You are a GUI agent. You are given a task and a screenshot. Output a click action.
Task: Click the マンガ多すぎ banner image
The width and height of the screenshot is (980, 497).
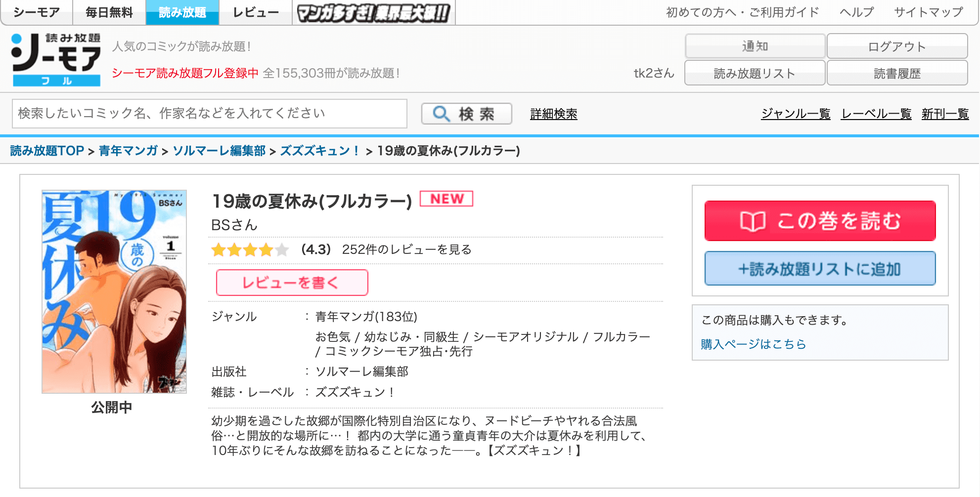(x=374, y=12)
